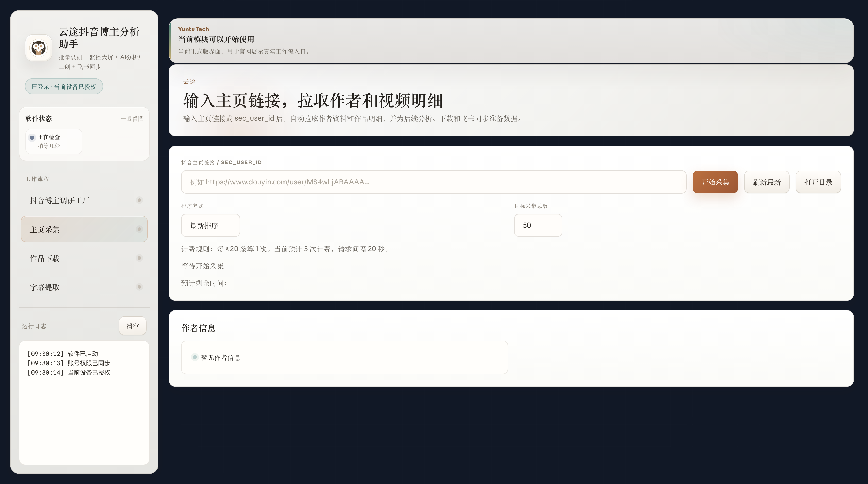Click status dot beside 作品下载
Viewport: 868px width, 484px height.
[139, 258]
